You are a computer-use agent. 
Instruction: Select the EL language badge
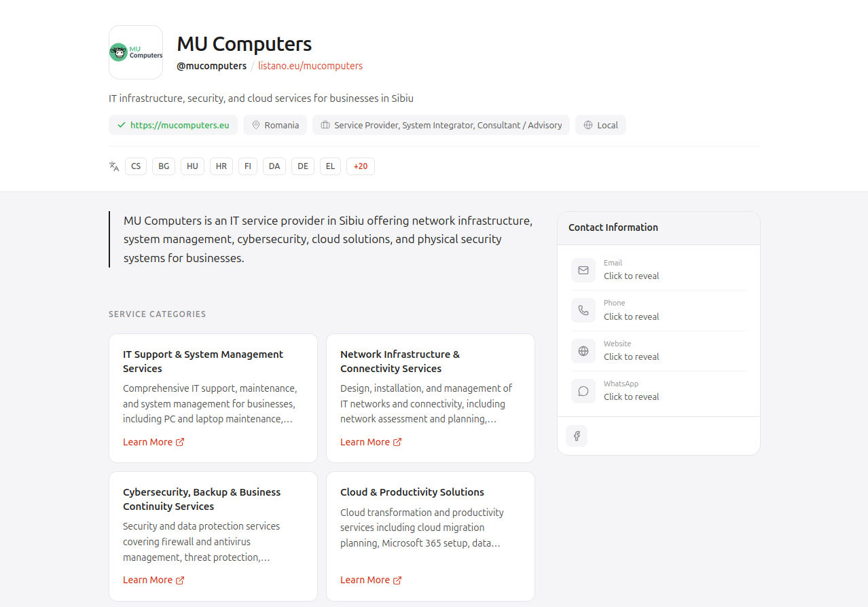(x=330, y=166)
